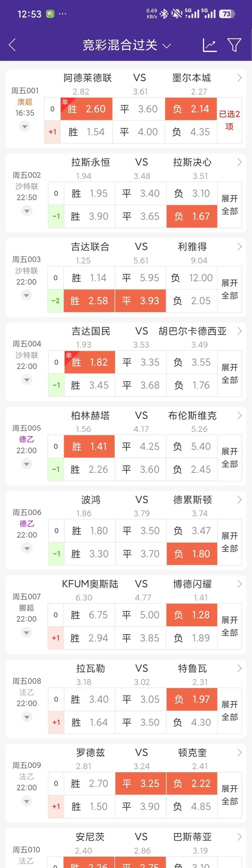Image resolution: width=252 pixels, height=868 pixels.
Task: Click the arrow beside 拉斯永恒 match row
Action: coord(240,162)
